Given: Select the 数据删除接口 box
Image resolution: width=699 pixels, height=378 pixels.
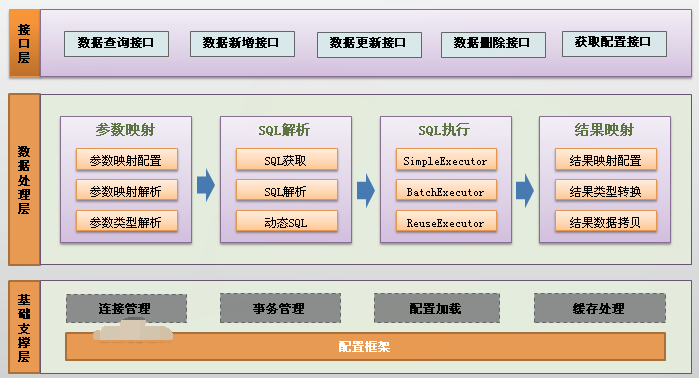Looking at the screenshot, I should 493,45.
